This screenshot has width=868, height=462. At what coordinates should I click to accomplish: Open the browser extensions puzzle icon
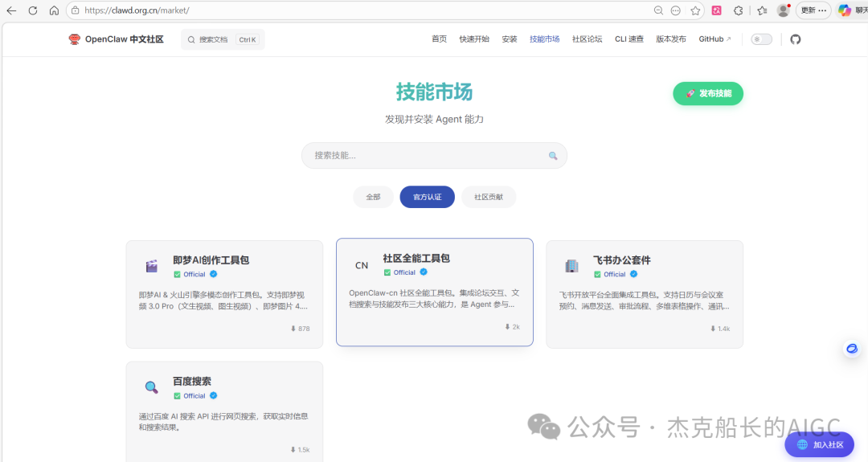pyautogui.click(x=738, y=10)
